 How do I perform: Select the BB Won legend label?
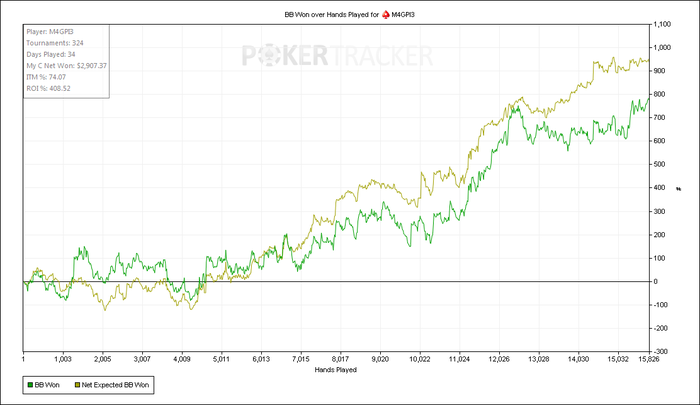[x=47, y=385]
